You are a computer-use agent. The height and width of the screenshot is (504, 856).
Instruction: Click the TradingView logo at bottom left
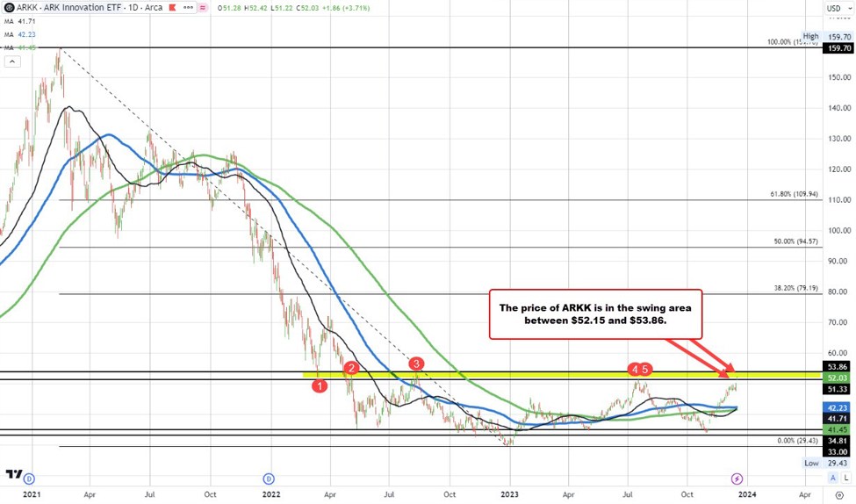coord(14,474)
